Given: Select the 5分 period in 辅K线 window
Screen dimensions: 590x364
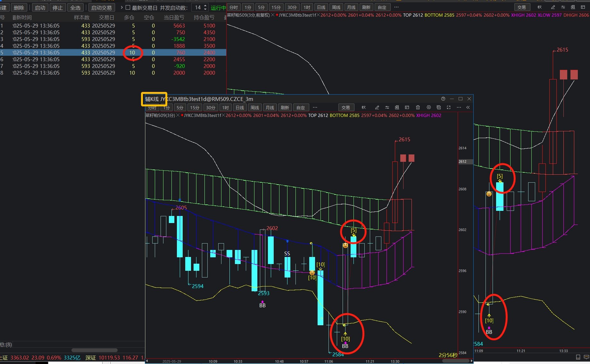Looking at the screenshot, I should 180,108.
